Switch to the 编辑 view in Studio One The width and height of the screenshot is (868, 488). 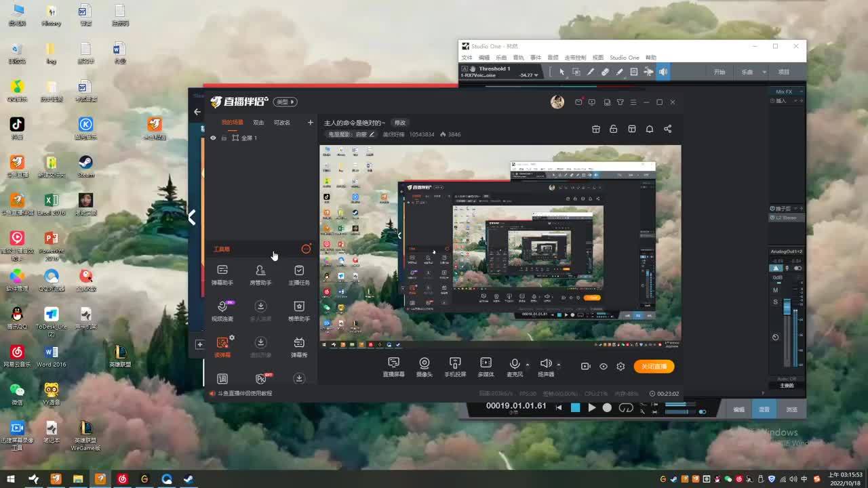(739, 409)
